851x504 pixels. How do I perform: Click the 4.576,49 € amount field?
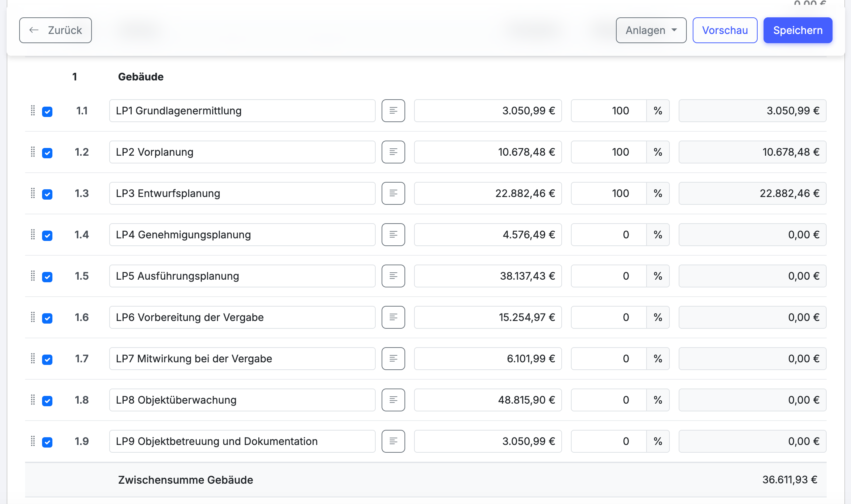(x=487, y=235)
